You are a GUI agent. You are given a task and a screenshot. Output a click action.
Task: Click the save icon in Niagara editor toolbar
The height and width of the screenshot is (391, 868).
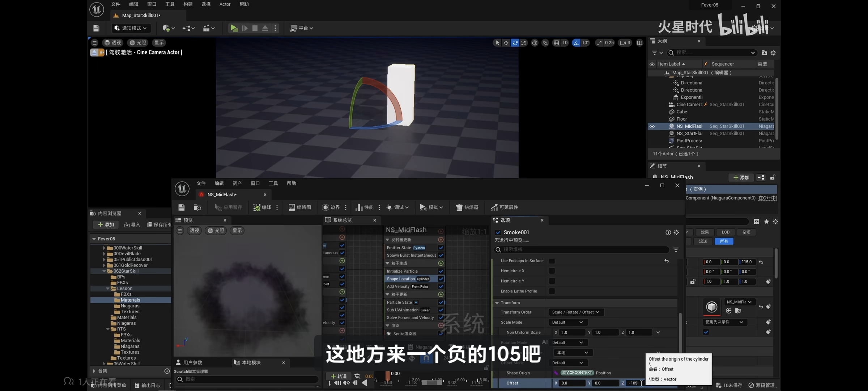point(182,207)
